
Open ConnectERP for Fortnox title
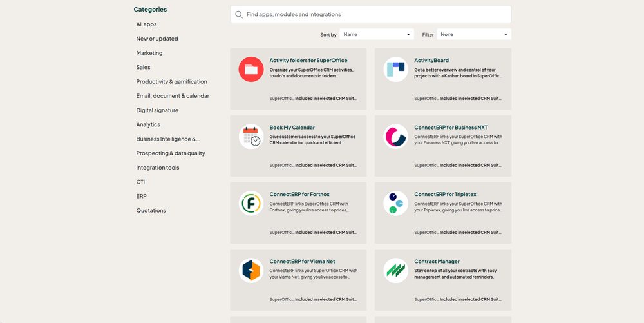(x=299, y=194)
